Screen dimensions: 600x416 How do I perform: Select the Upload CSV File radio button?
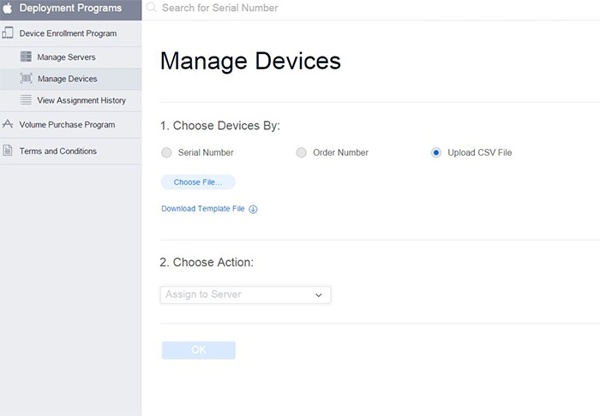coord(436,152)
